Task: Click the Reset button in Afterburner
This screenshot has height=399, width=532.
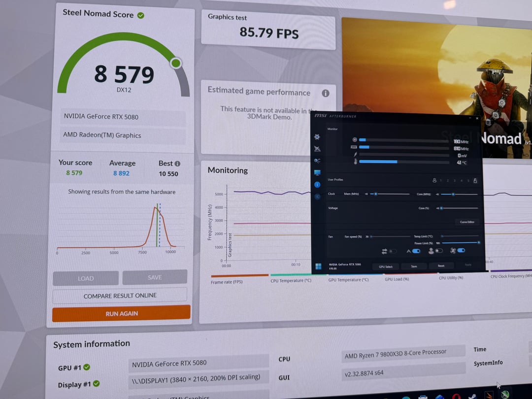Action: pyautogui.click(x=441, y=266)
